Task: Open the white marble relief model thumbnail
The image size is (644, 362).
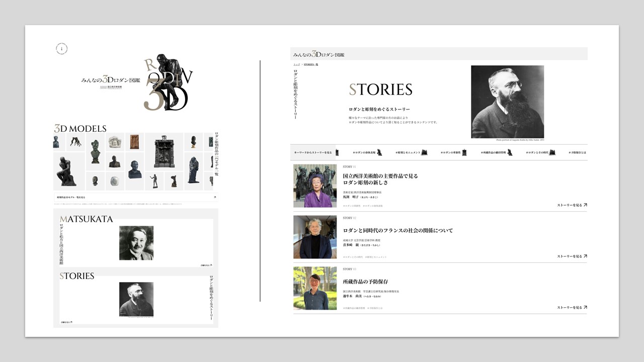Action: click(x=115, y=142)
